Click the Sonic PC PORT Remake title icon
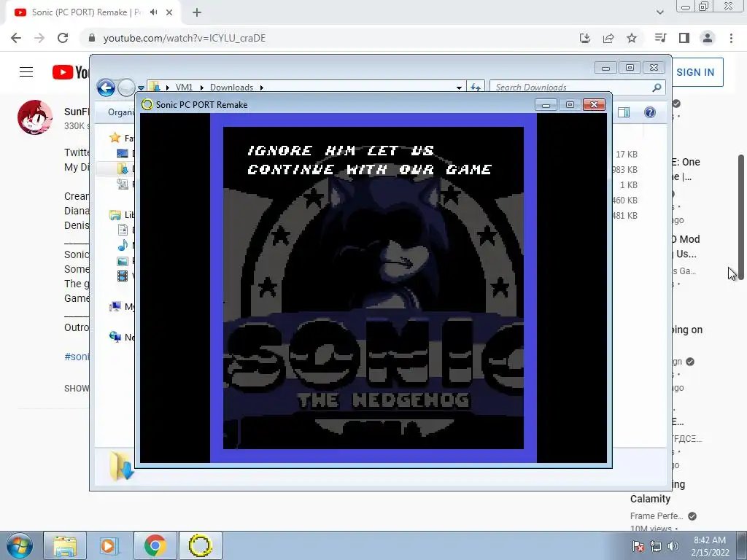 coord(147,105)
